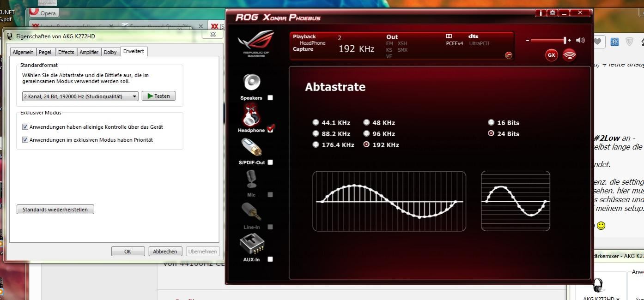Toggle 'exklusiven Modus haben Priorität' checkbox
Screen dimensions: 644x300
click(x=25, y=140)
